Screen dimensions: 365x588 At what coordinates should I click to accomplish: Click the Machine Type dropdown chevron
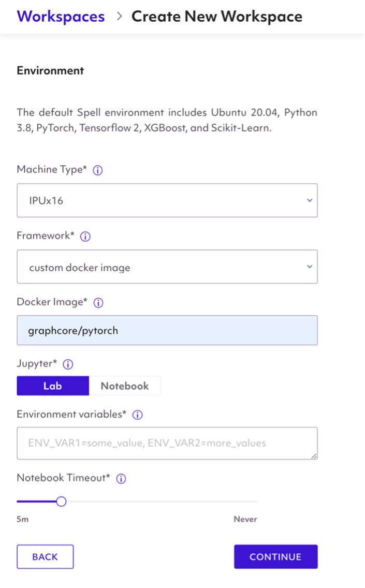[309, 200]
